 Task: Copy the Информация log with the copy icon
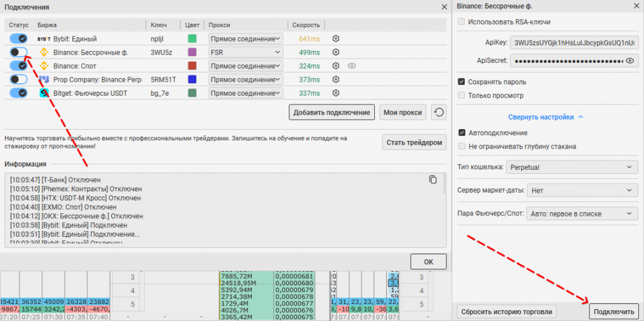[433, 179]
